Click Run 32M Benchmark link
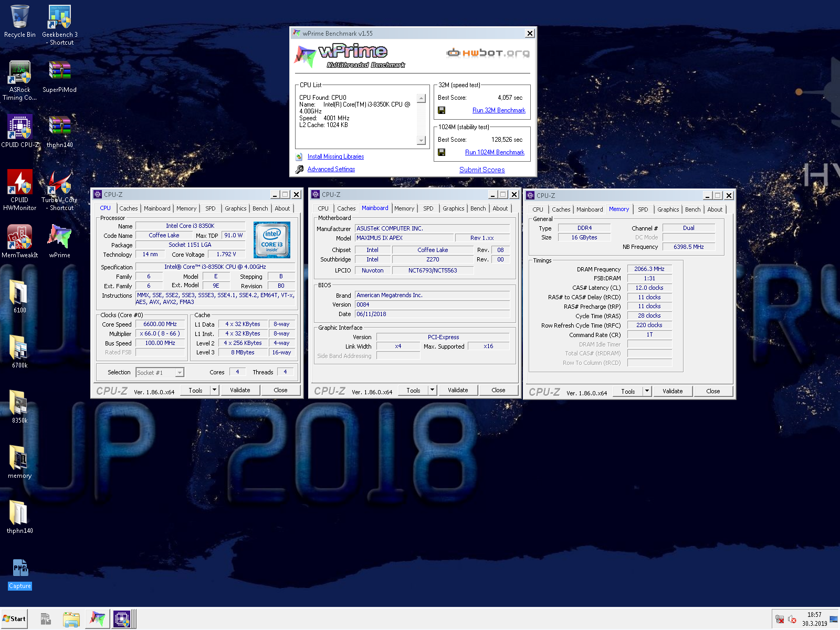 (499, 110)
